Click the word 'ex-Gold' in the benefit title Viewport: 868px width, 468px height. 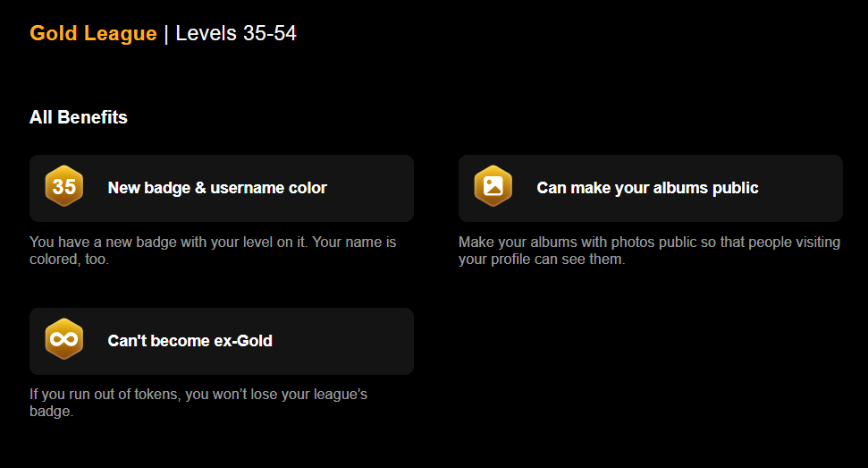243,341
